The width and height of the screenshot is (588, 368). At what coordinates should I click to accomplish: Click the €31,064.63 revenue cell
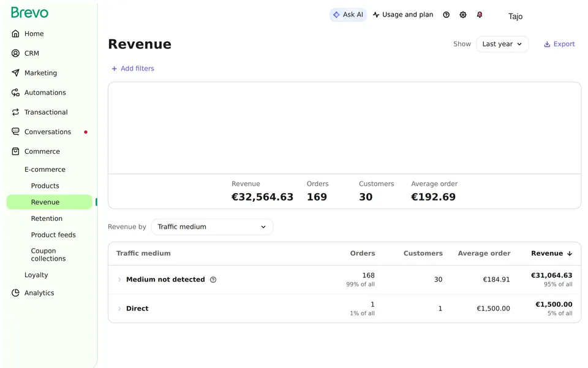[x=552, y=275]
